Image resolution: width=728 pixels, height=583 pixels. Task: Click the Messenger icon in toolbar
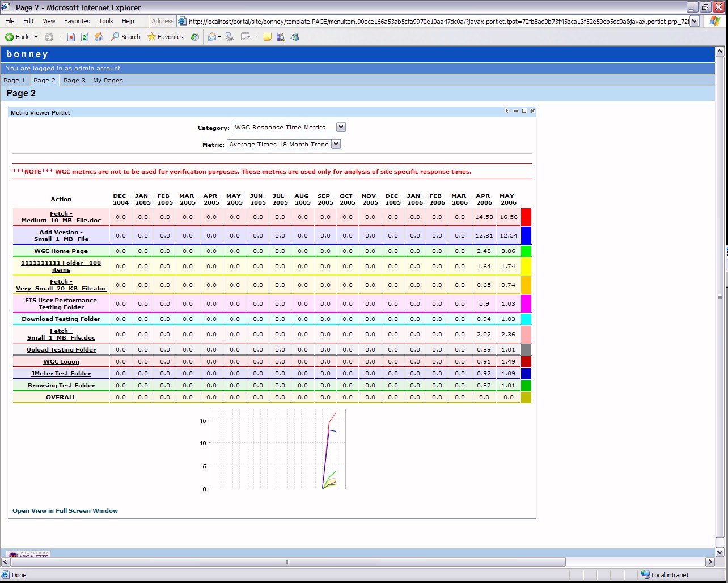pyautogui.click(x=295, y=37)
